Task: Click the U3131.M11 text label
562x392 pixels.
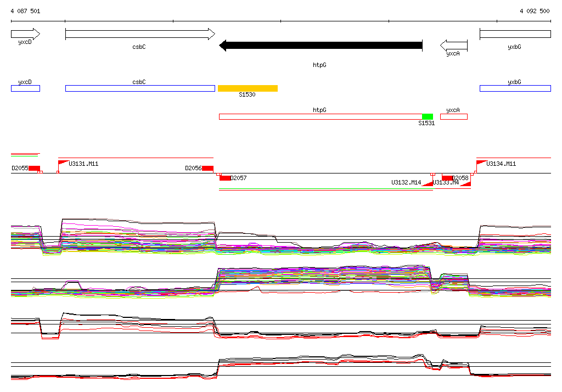Action: pos(83,164)
